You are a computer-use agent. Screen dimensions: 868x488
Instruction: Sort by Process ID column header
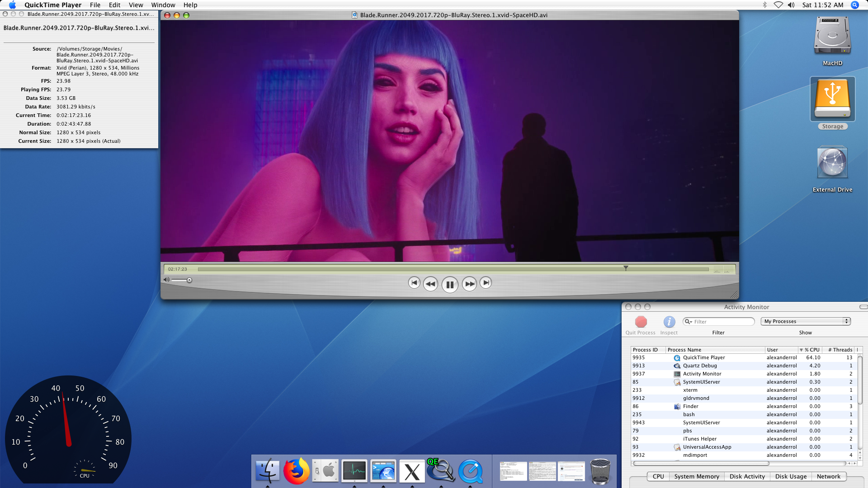click(648, 350)
